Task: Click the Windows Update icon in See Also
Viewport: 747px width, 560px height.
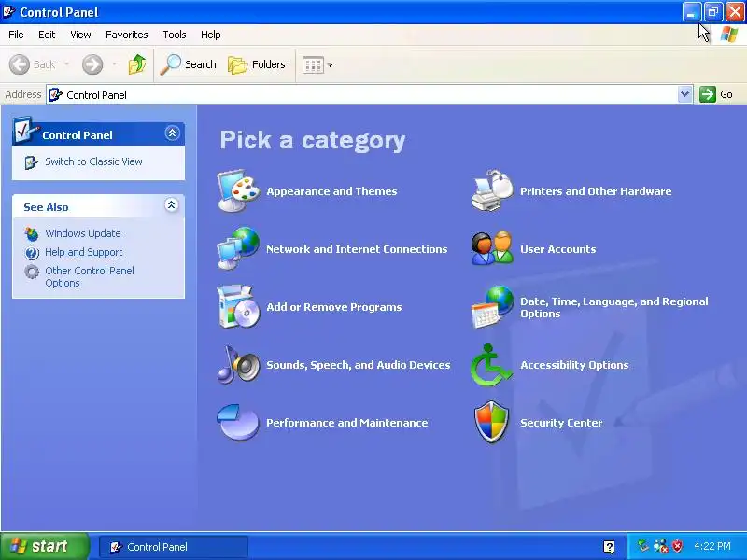Action: click(x=32, y=234)
